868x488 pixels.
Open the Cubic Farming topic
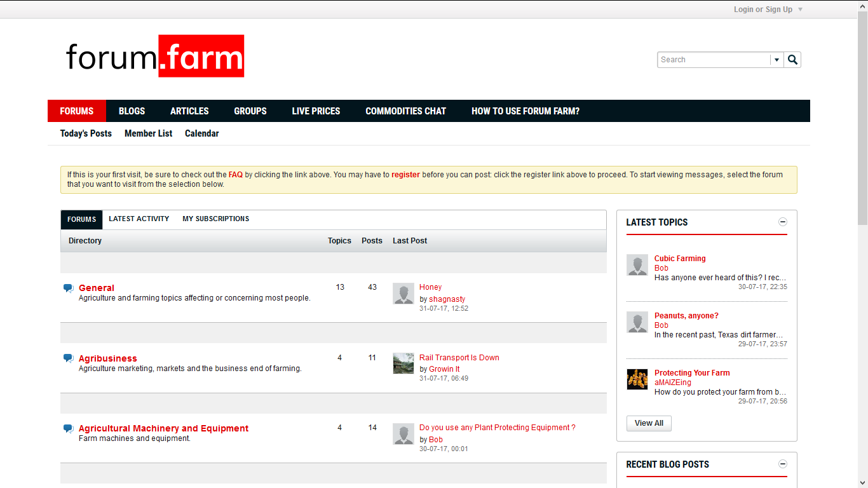tap(680, 259)
